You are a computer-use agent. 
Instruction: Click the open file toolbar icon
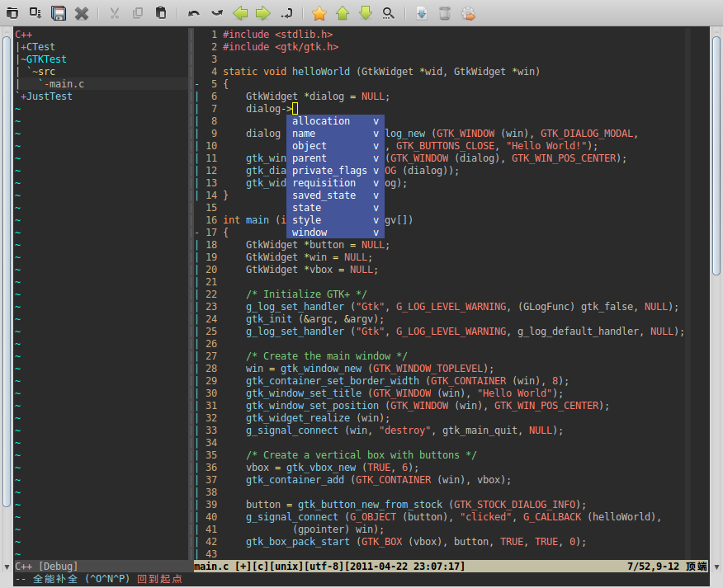(35, 13)
